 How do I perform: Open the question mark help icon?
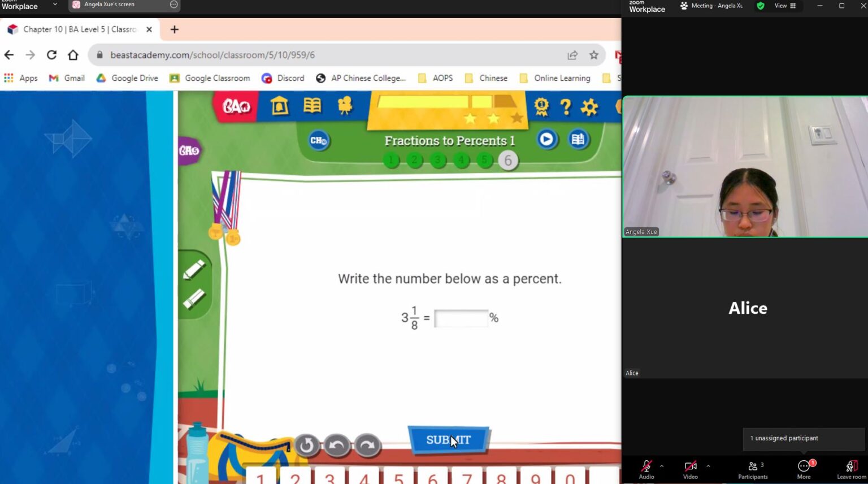[x=565, y=107]
